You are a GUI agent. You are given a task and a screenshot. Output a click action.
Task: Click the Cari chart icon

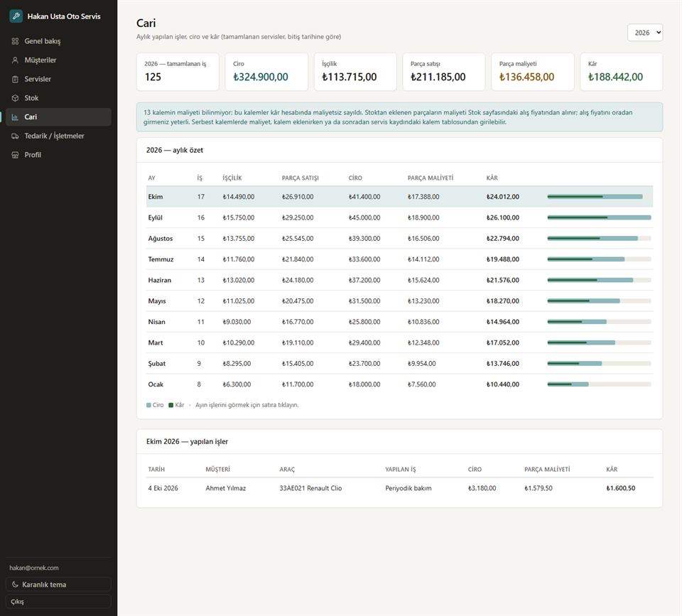(15, 117)
